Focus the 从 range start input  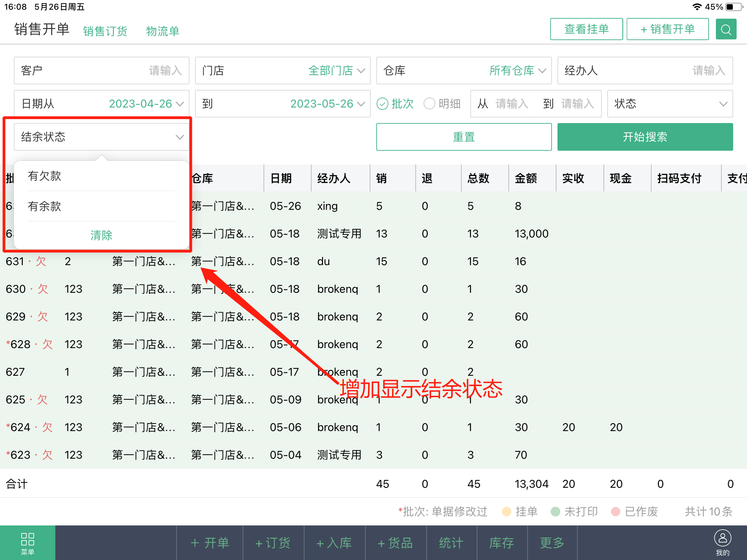[x=512, y=104]
